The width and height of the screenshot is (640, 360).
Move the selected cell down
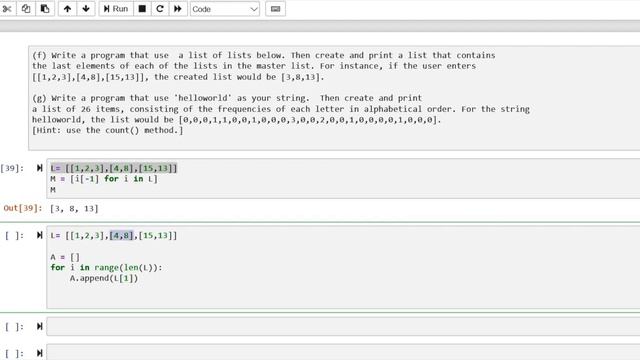click(x=86, y=9)
